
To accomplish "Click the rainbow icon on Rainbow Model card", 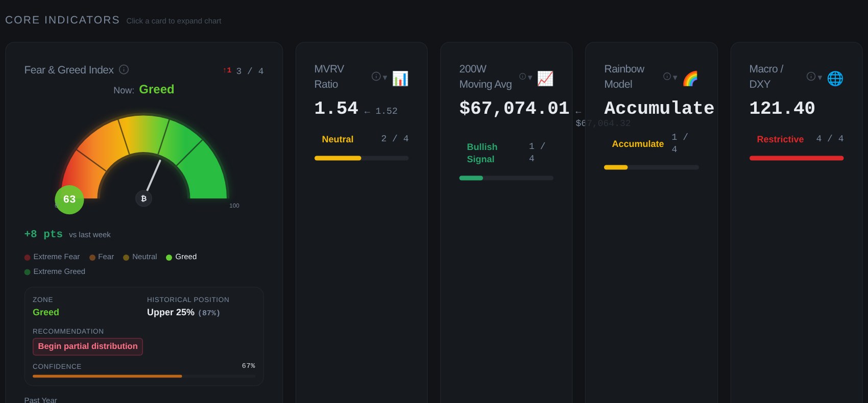I will tap(690, 79).
